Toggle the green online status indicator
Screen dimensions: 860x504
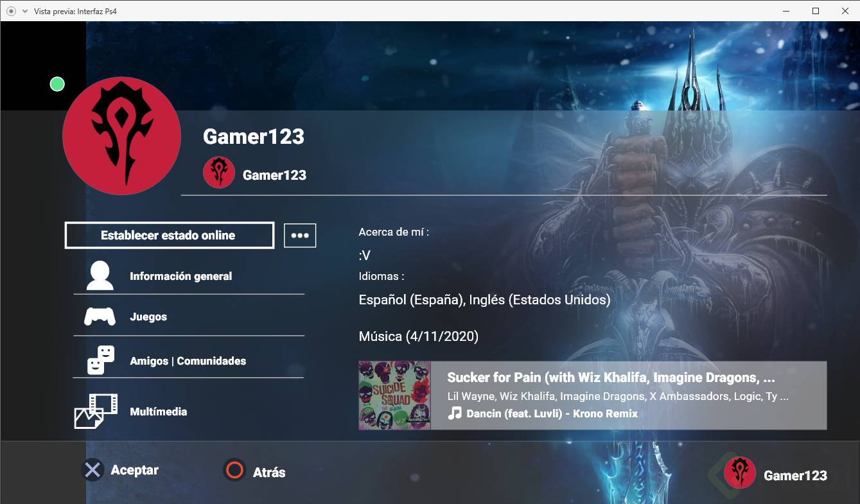[x=57, y=83]
